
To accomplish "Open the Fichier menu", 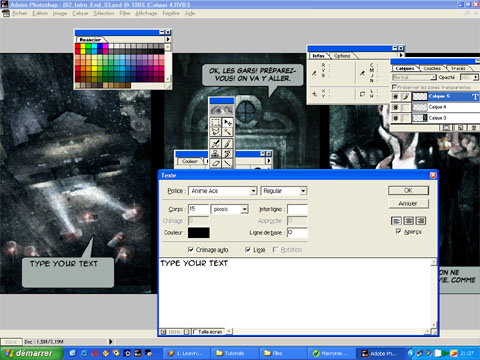I will point(20,13).
